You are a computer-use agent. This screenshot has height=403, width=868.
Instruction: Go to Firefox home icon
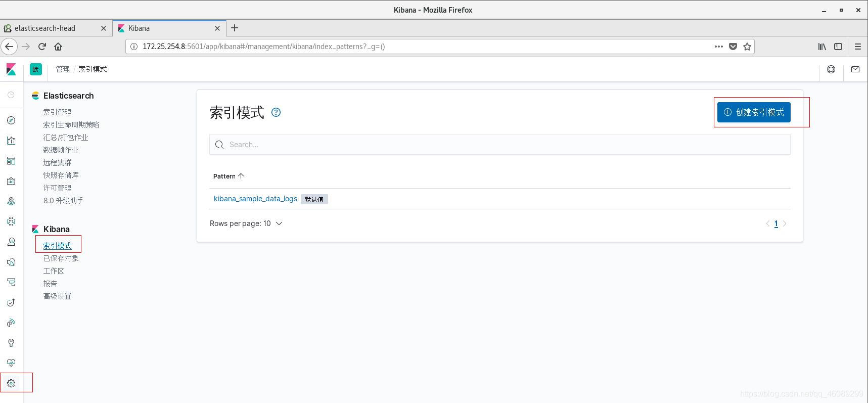click(x=58, y=47)
